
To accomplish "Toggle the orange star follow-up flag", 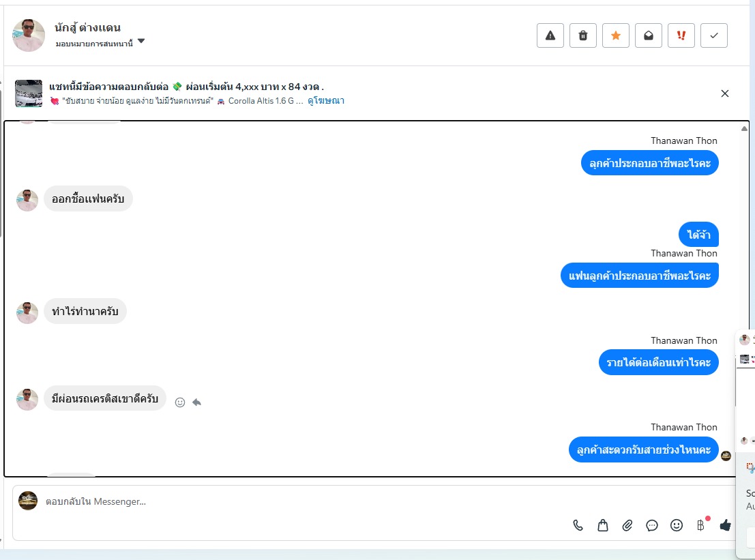I will coord(615,35).
